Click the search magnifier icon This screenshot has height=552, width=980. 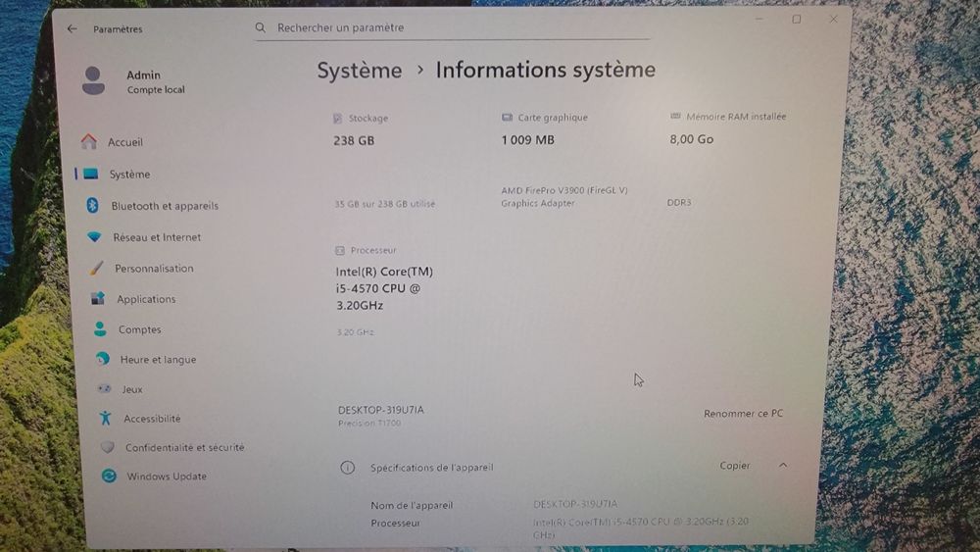pyautogui.click(x=261, y=27)
